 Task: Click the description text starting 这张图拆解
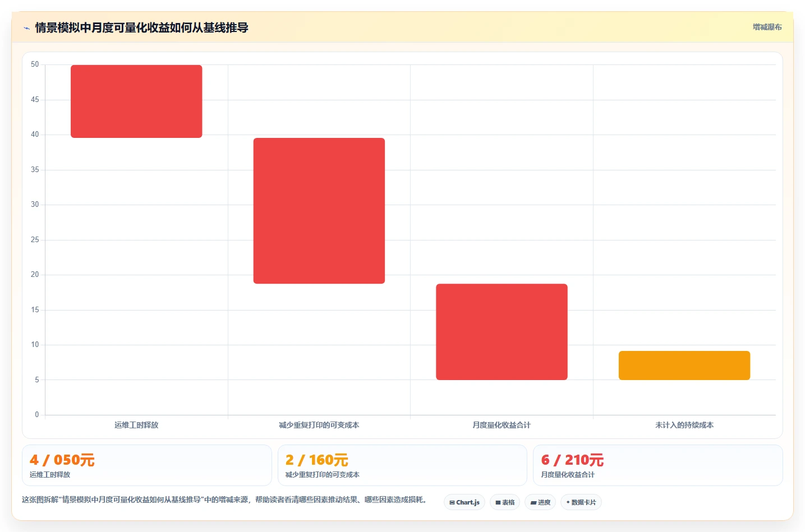click(x=225, y=499)
